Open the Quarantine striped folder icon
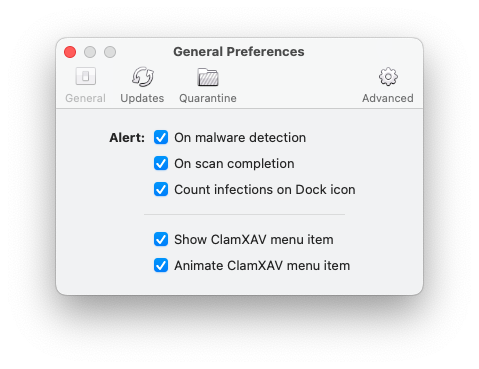Viewport: 479px width, 369px height. 208,77
